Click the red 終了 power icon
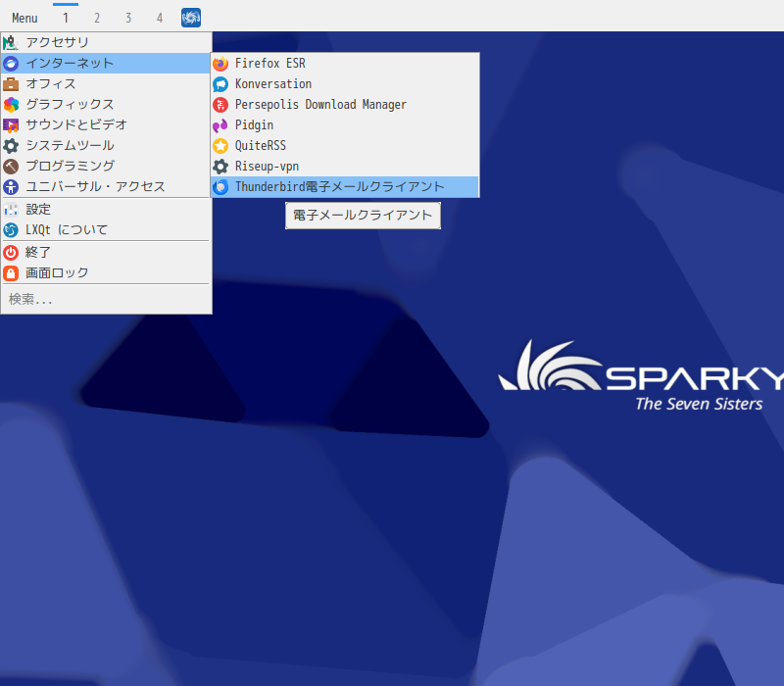Viewport: 784px width, 686px height. [x=11, y=252]
